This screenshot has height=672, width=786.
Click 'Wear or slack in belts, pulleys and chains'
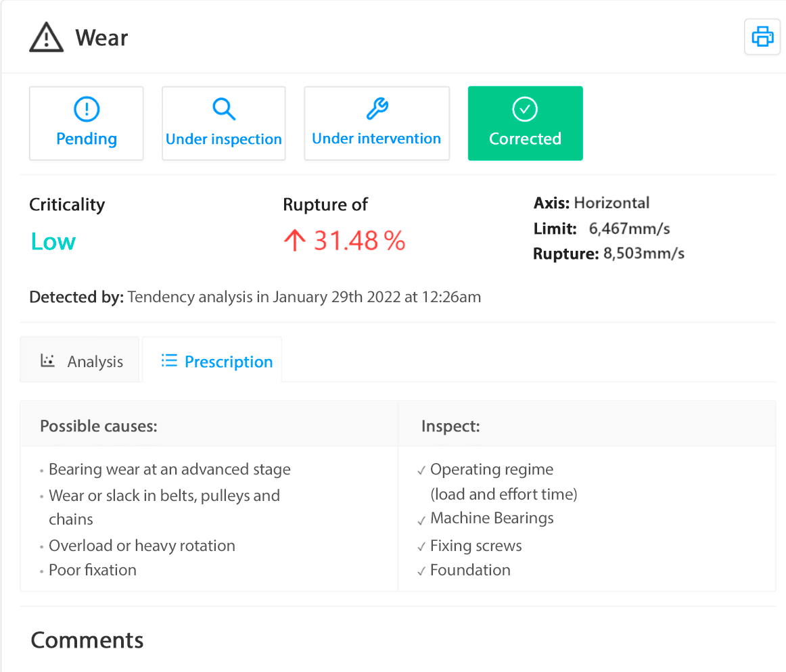tap(164, 507)
